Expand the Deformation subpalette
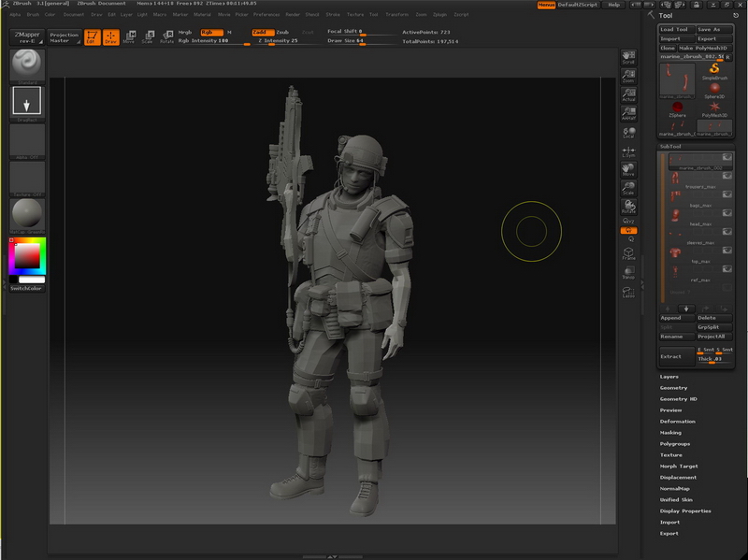 point(677,422)
